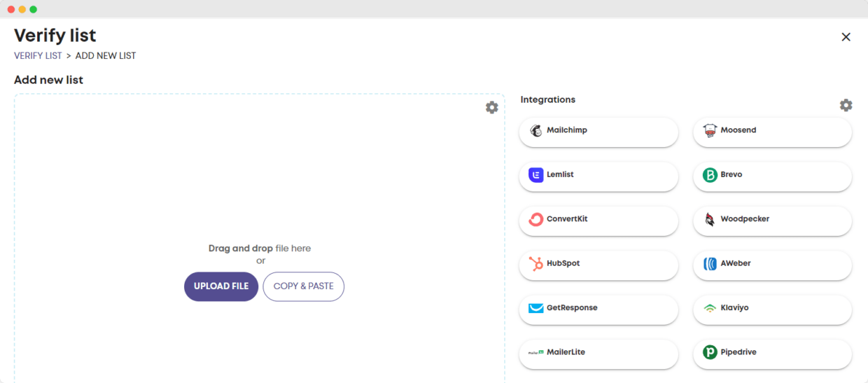Image resolution: width=868 pixels, height=383 pixels.
Task: Open upload area settings gear
Action: pyautogui.click(x=492, y=107)
